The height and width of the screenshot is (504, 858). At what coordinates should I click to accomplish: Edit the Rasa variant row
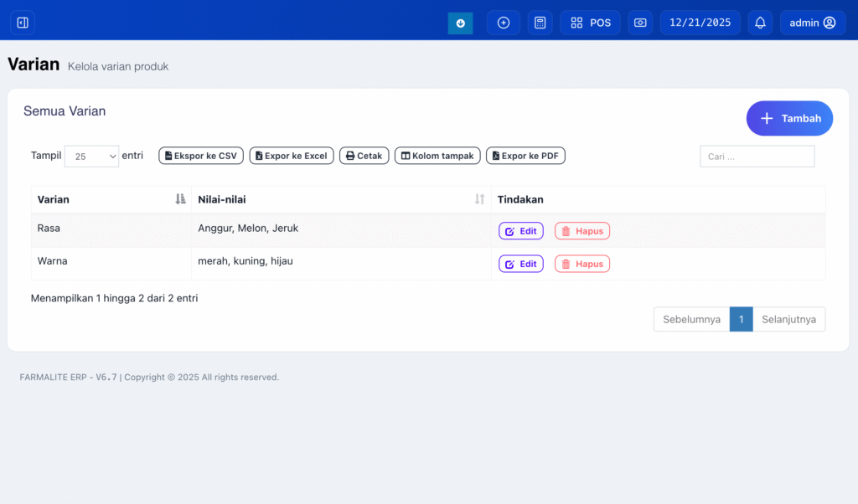pos(520,231)
